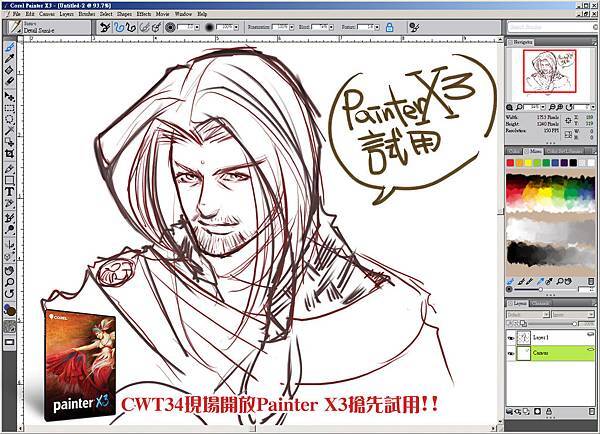600x434 pixels.
Task: Toggle Align to Path stroke option
Action: tap(145, 28)
